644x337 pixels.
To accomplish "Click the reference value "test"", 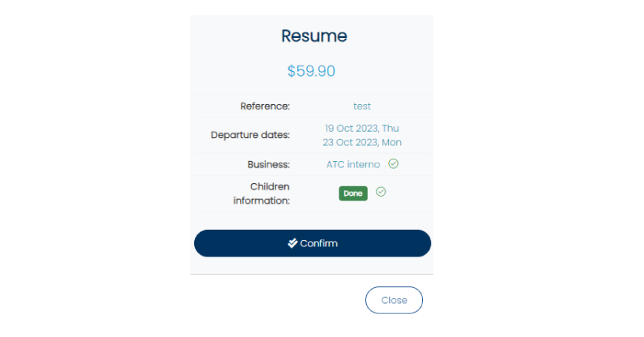I will click(x=362, y=106).
